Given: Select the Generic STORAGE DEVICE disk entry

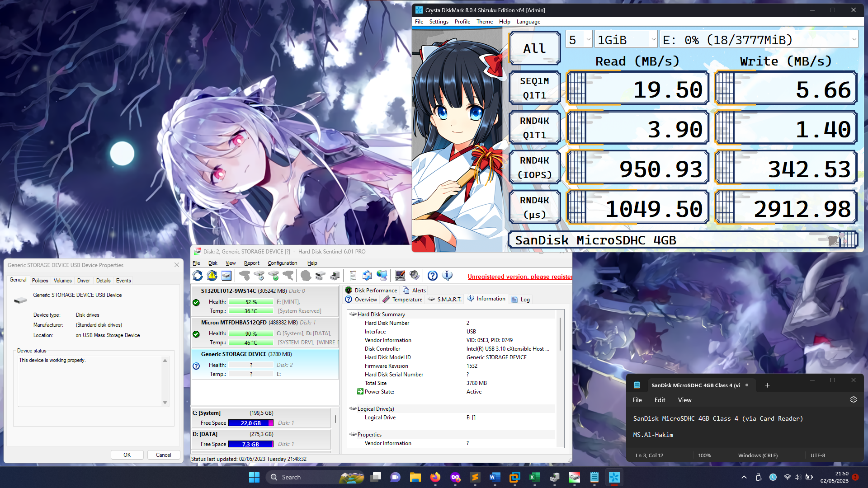Looking at the screenshot, I should click(265, 364).
